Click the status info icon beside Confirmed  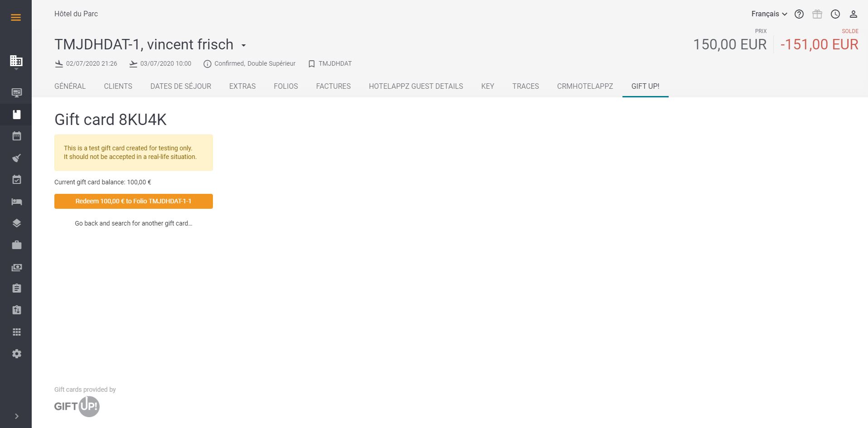(x=207, y=64)
